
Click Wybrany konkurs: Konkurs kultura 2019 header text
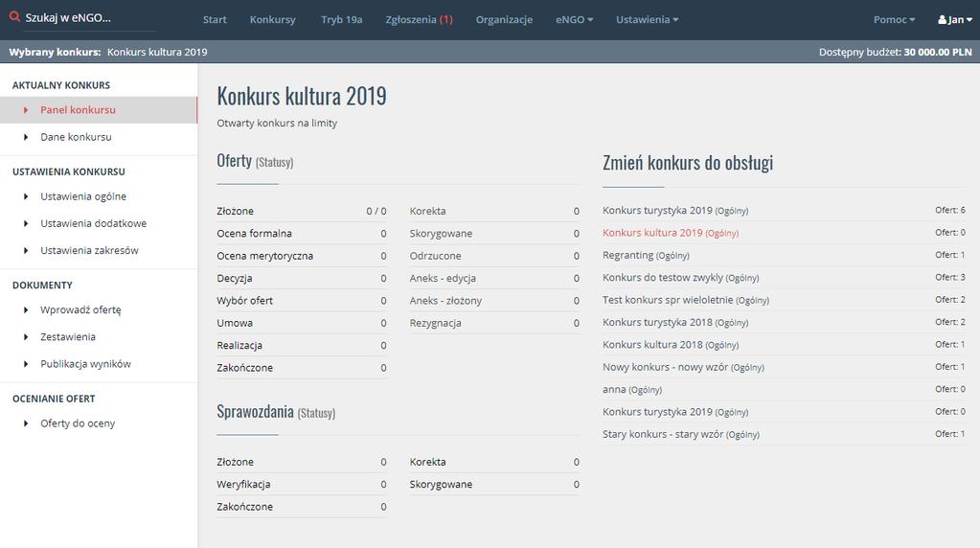(x=108, y=52)
